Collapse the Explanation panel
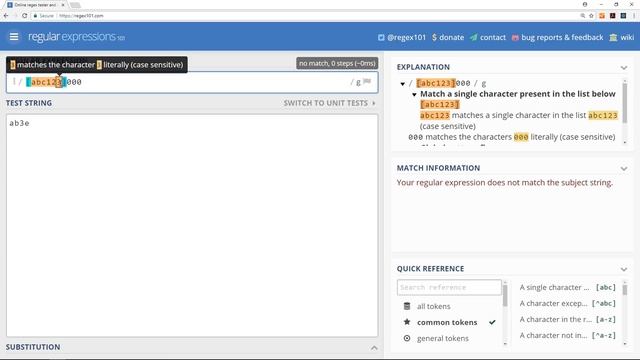The width and height of the screenshot is (640, 360). [x=624, y=67]
